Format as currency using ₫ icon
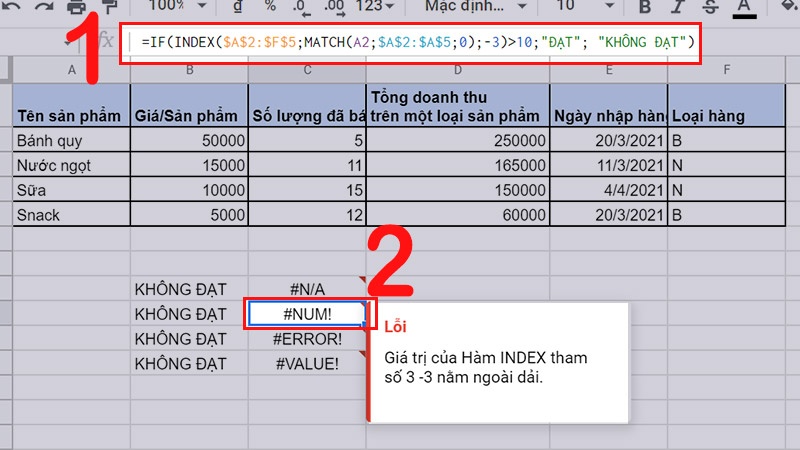Screen dimensions: 800x450 pyautogui.click(x=237, y=6)
